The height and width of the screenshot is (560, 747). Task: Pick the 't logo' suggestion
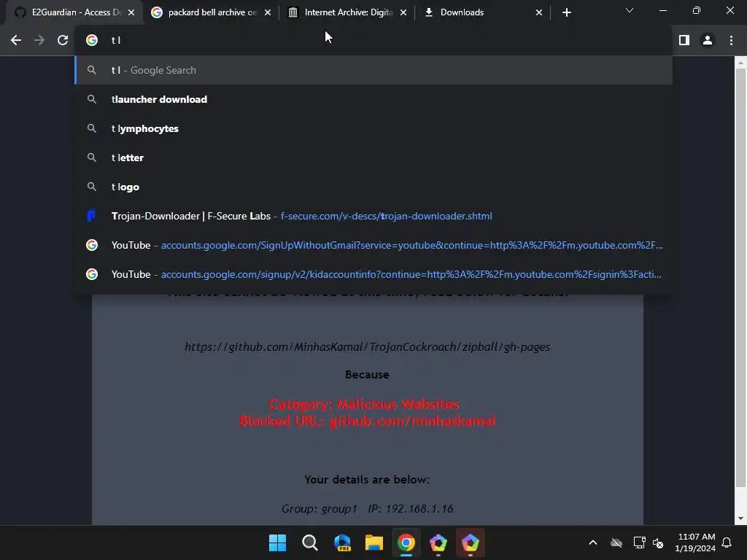(373, 187)
